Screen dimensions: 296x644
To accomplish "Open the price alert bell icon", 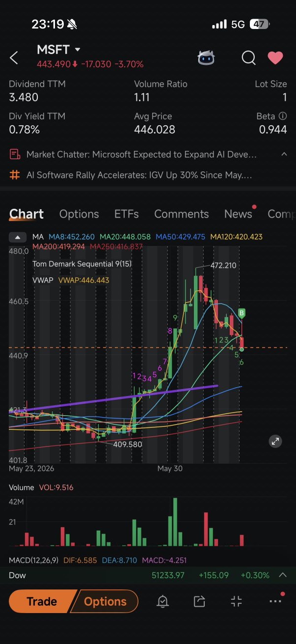I will coord(162,601).
